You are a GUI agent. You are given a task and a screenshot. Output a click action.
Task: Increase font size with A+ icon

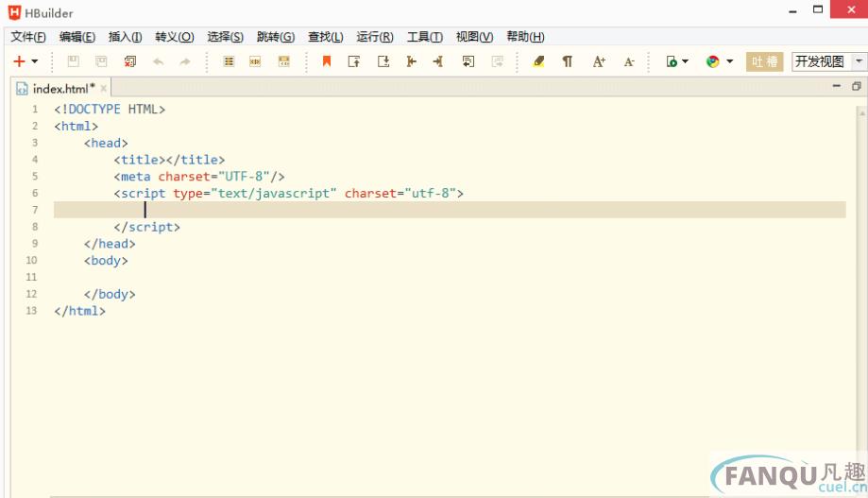(599, 61)
